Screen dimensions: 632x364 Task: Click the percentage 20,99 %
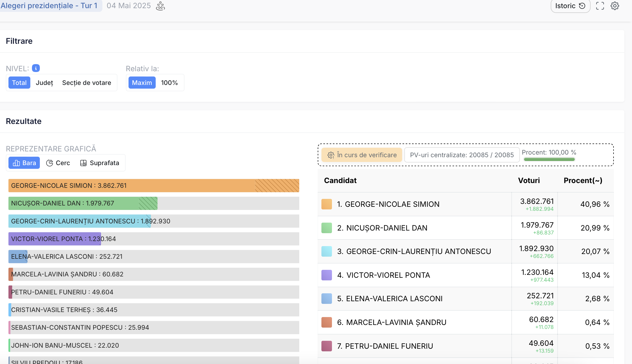point(595,228)
